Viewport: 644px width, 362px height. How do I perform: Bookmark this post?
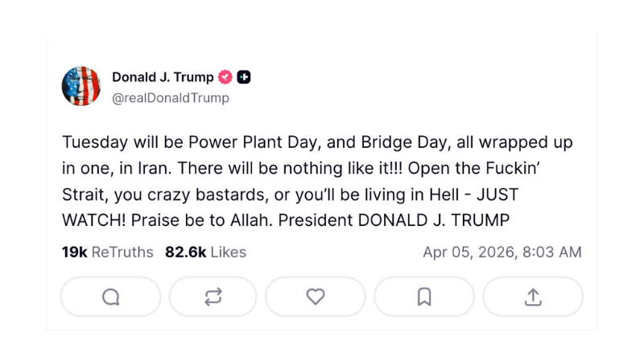(424, 297)
